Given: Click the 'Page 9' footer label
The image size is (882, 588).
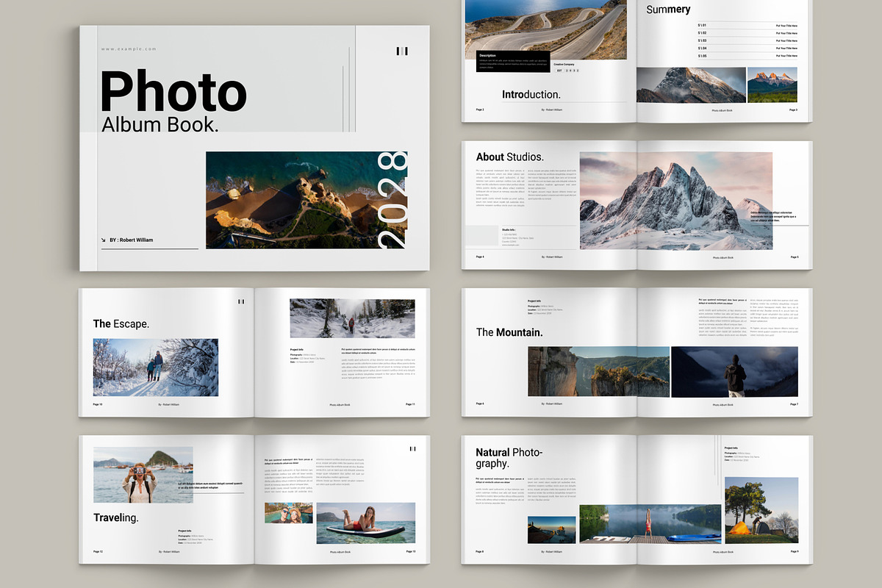Looking at the screenshot, I should [x=794, y=551].
